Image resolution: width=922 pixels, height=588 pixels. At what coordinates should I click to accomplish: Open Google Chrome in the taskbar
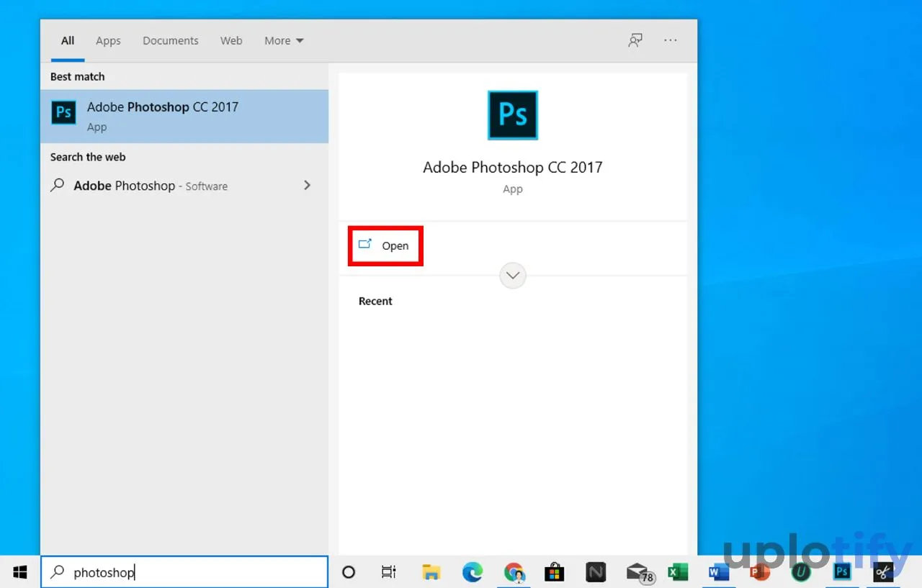pos(514,572)
